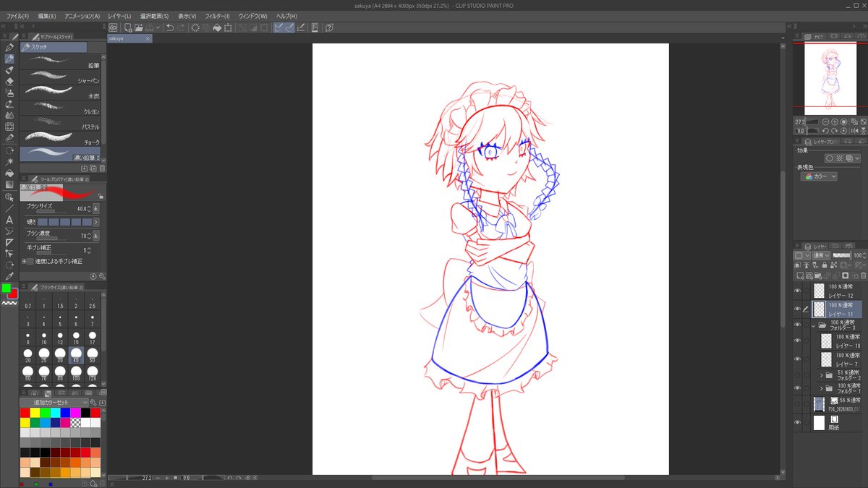Expand フォルダー 2 folder chevron
This screenshot has height=488, width=868.
[822, 374]
